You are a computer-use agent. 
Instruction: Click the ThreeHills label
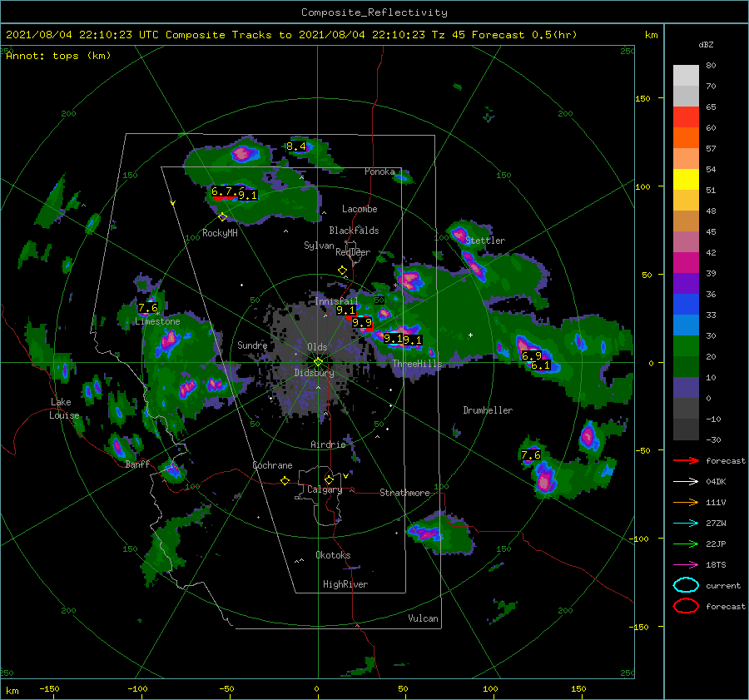tap(417, 364)
